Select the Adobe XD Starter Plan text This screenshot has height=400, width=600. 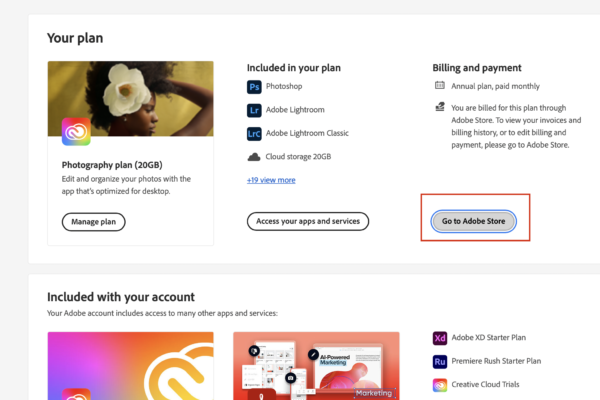coord(489,338)
